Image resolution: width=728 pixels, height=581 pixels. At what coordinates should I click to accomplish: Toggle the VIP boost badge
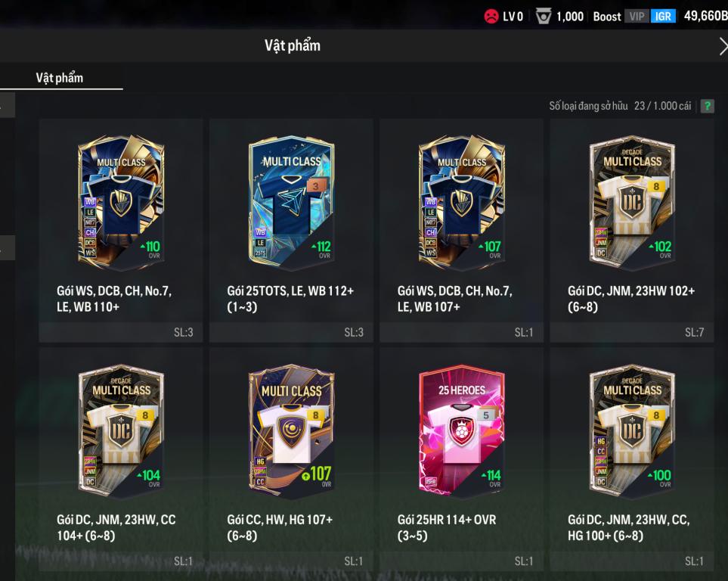(637, 17)
